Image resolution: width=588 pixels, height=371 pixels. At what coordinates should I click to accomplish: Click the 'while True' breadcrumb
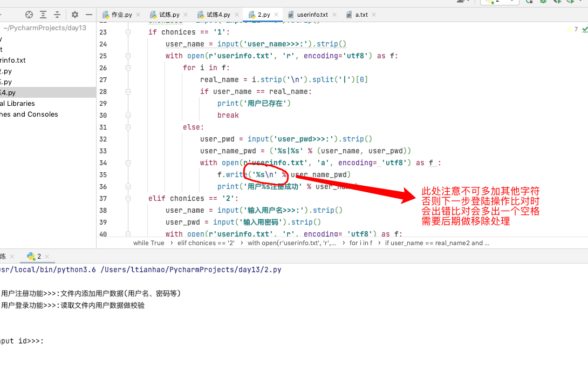point(149,243)
